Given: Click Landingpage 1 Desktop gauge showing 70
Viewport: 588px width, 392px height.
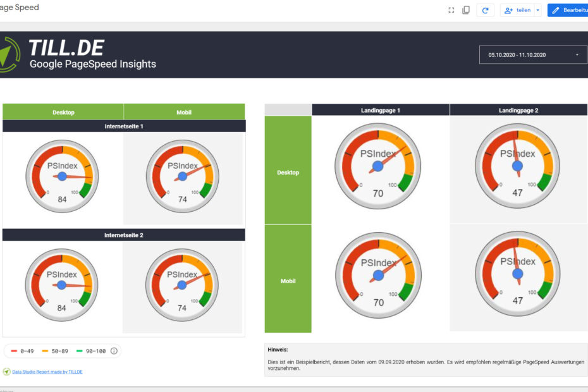Looking at the screenshot, I should coord(378,166).
